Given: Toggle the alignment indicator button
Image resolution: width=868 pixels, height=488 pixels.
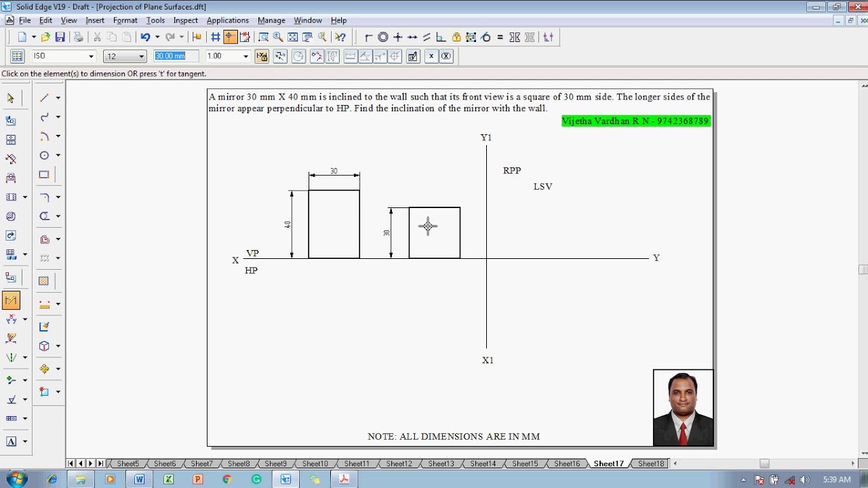Looking at the screenshot, I should coord(231,37).
